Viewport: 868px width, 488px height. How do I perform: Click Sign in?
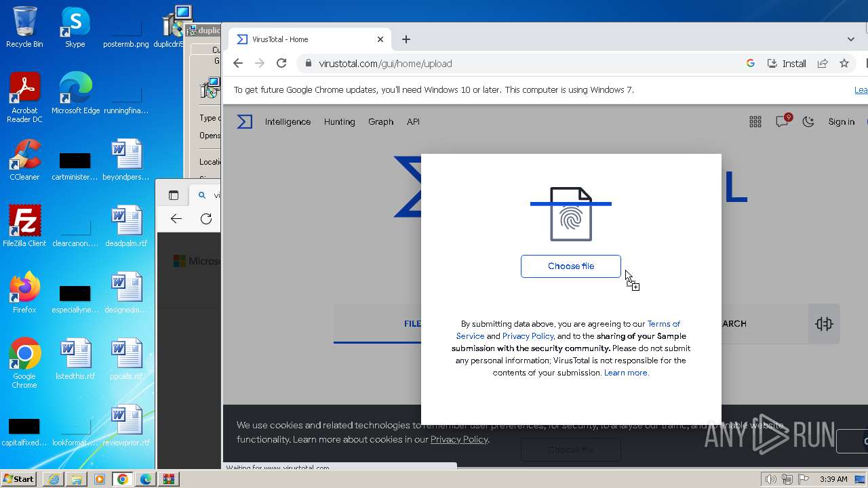pyautogui.click(x=841, y=122)
